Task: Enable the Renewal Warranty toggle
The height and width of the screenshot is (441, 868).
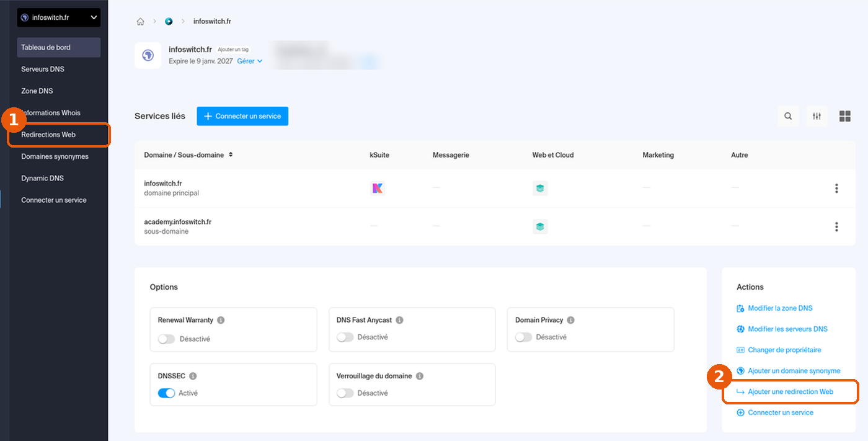Action: pyautogui.click(x=166, y=339)
